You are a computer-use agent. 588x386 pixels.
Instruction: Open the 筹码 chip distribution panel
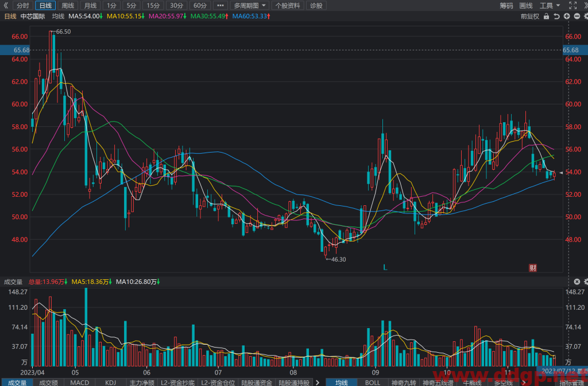[x=506, y=6]
